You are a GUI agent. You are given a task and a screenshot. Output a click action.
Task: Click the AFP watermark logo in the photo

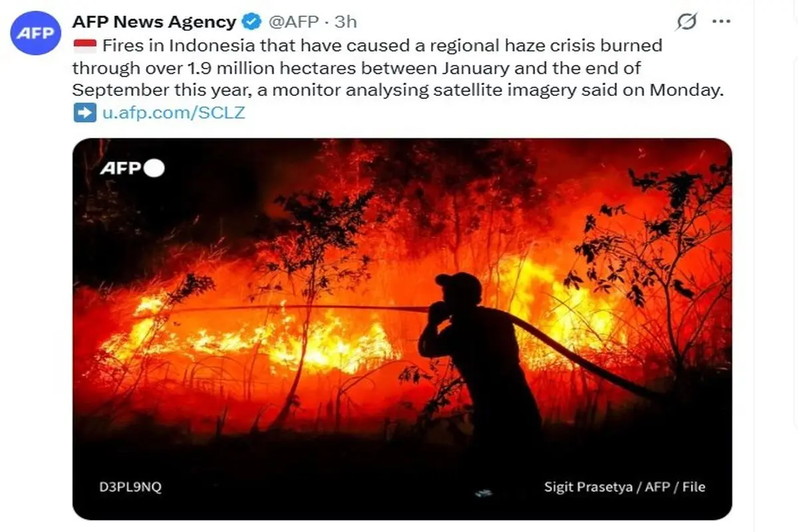[120, 169]
